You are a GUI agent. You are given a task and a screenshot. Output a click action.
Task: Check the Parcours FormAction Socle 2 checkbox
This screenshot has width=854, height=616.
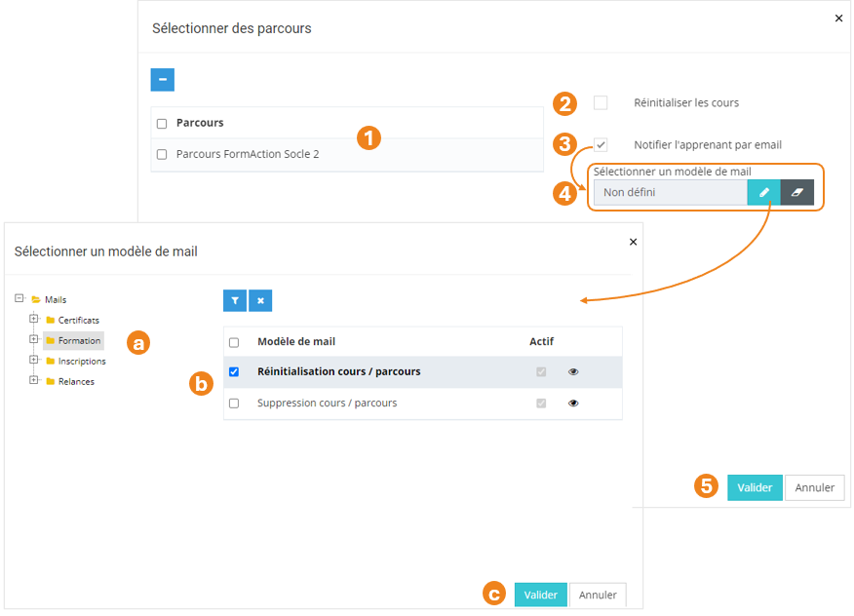(x=162, y=155)
